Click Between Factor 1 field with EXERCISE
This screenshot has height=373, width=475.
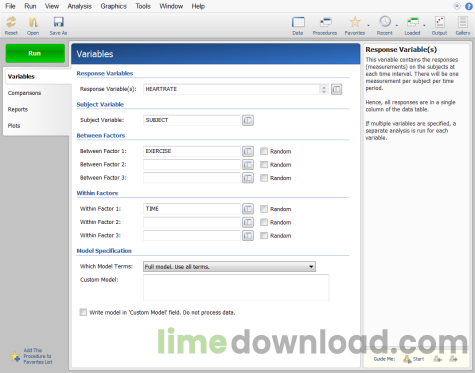192,151
